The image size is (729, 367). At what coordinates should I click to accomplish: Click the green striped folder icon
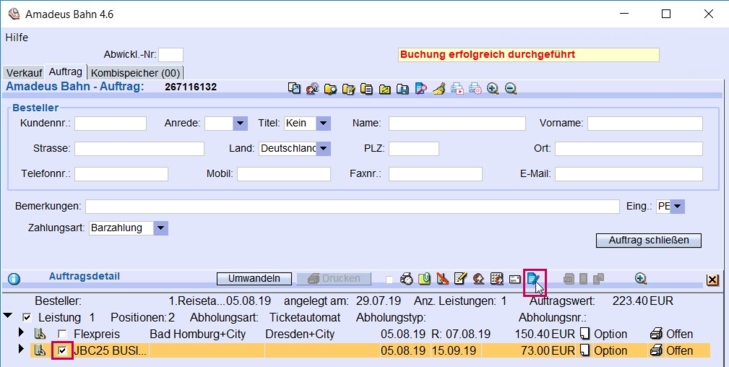384,88
